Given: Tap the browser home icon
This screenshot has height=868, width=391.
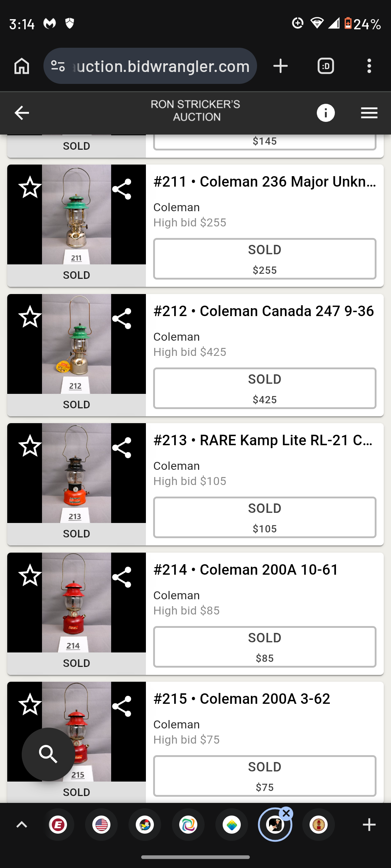Looking at the screenshot, I should (22, 66).
